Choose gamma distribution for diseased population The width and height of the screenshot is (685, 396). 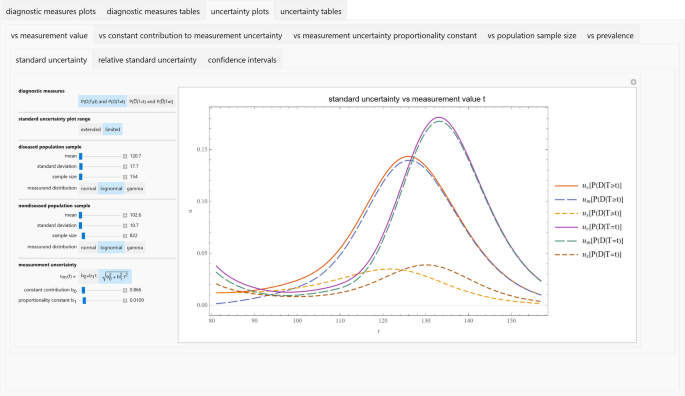click(135, 188)
